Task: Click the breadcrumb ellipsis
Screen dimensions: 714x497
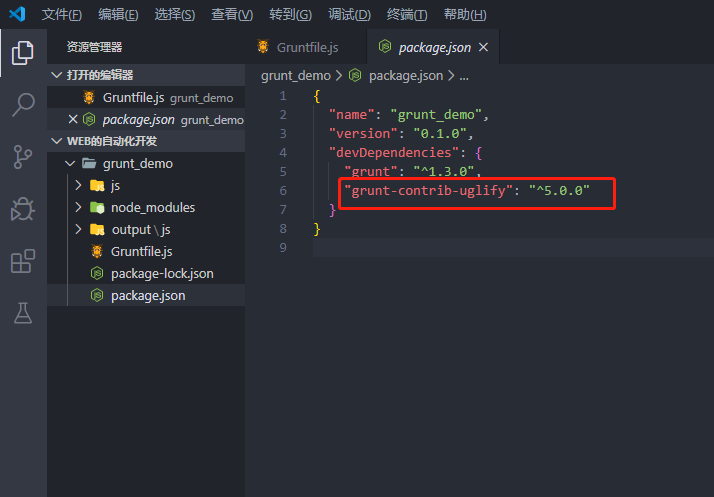Action: tap(464, 76)
